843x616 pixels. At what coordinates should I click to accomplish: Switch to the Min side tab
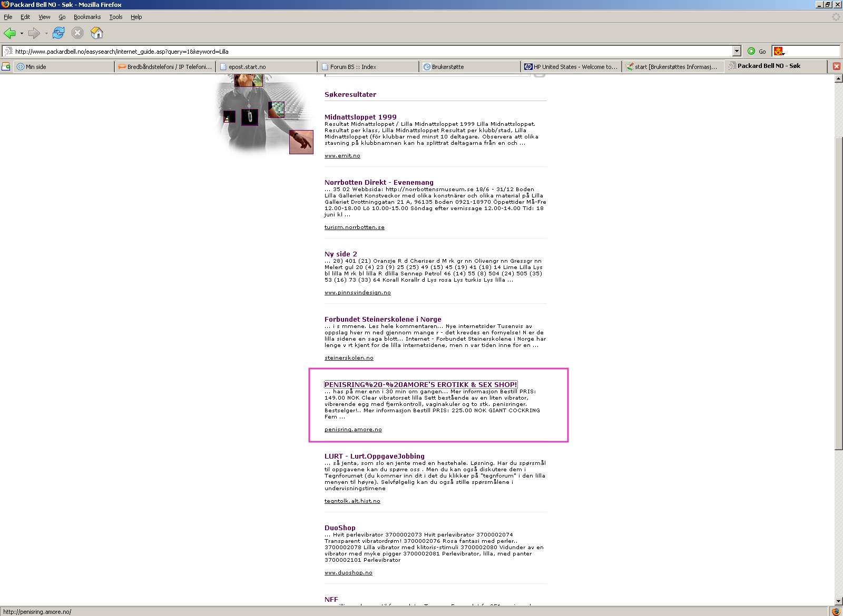point(64,67)
